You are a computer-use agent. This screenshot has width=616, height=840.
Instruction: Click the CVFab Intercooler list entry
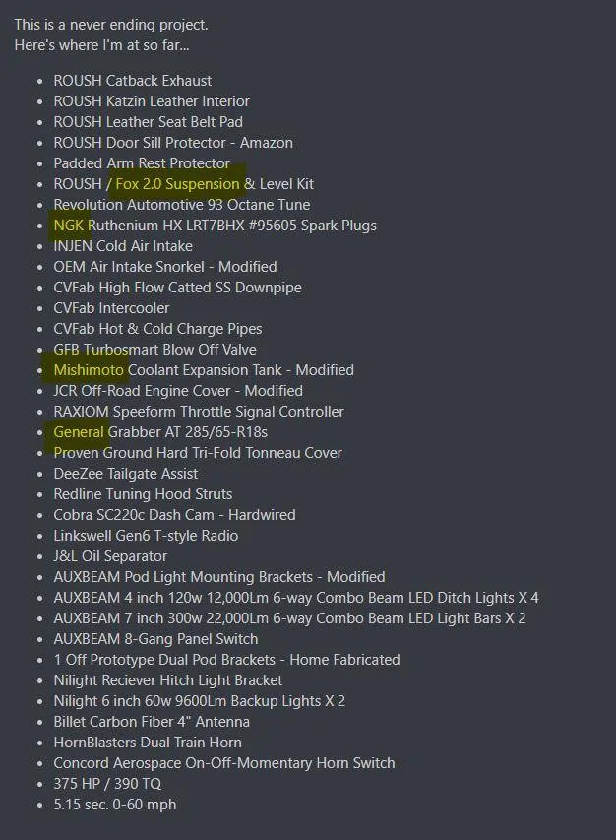tap(111, 308)
